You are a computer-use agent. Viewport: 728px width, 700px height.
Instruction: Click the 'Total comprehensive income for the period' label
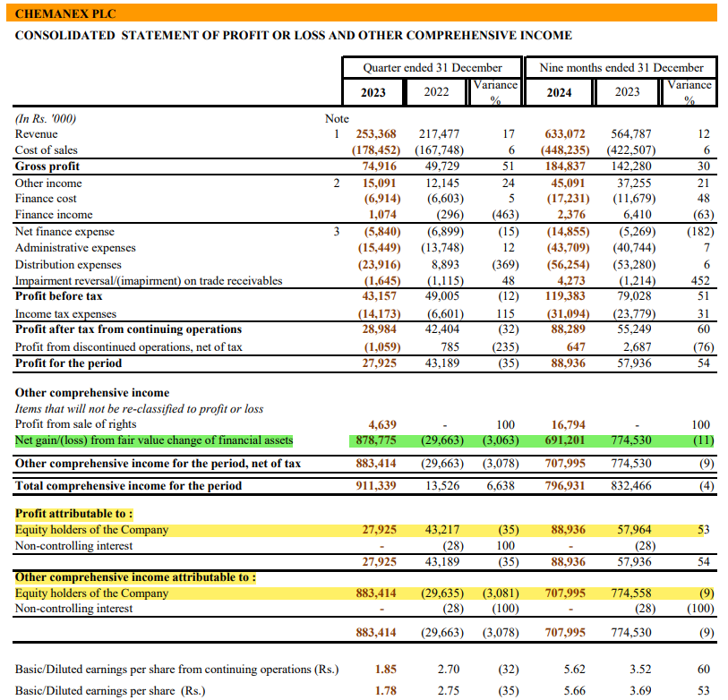[128, 486]
